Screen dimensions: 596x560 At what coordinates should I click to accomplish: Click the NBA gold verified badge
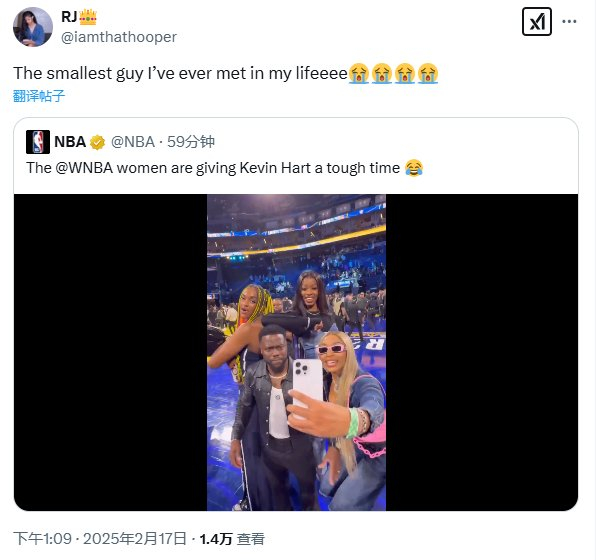click(x=97, y=142)
